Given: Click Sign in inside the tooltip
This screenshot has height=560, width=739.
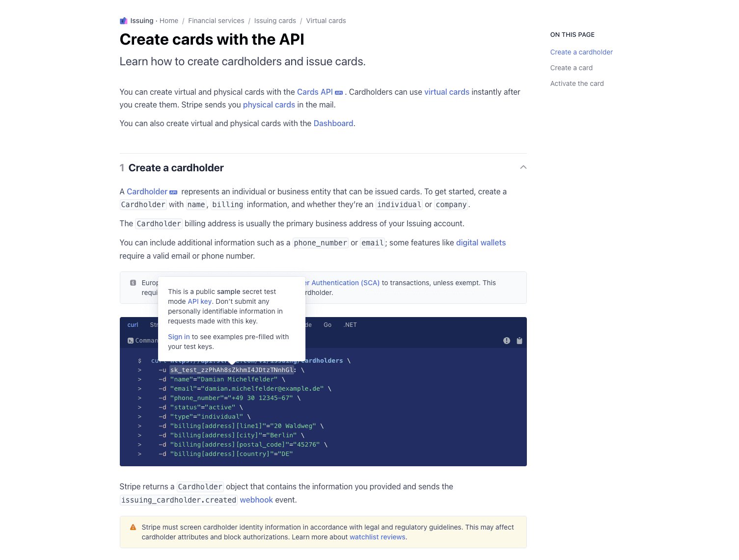Looking at the screenshot, I should [179, 337].
